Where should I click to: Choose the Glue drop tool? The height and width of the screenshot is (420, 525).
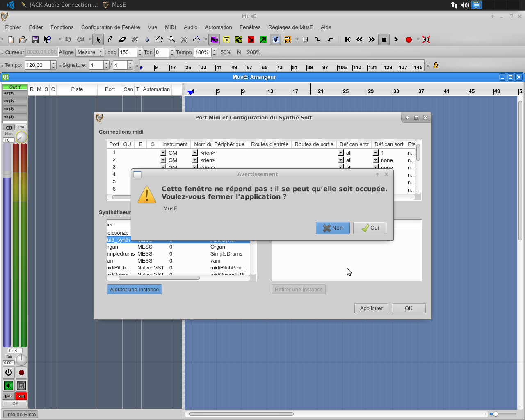[147, 39]
